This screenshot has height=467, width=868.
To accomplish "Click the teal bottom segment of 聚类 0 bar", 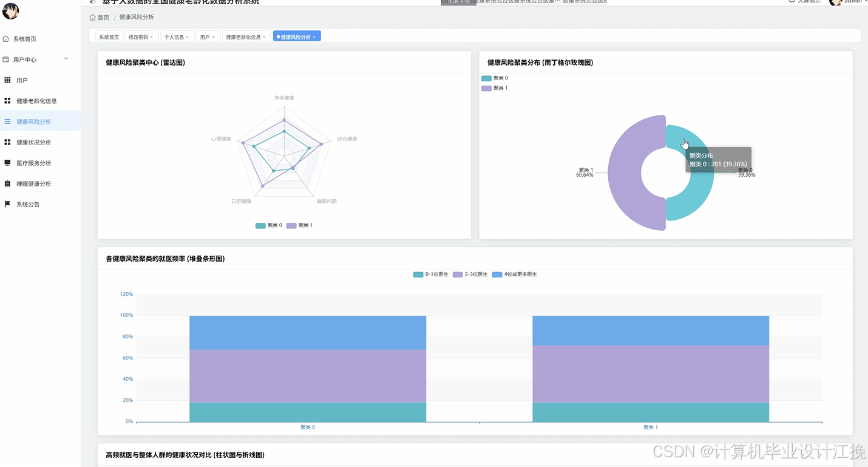I will coord(308,412).
